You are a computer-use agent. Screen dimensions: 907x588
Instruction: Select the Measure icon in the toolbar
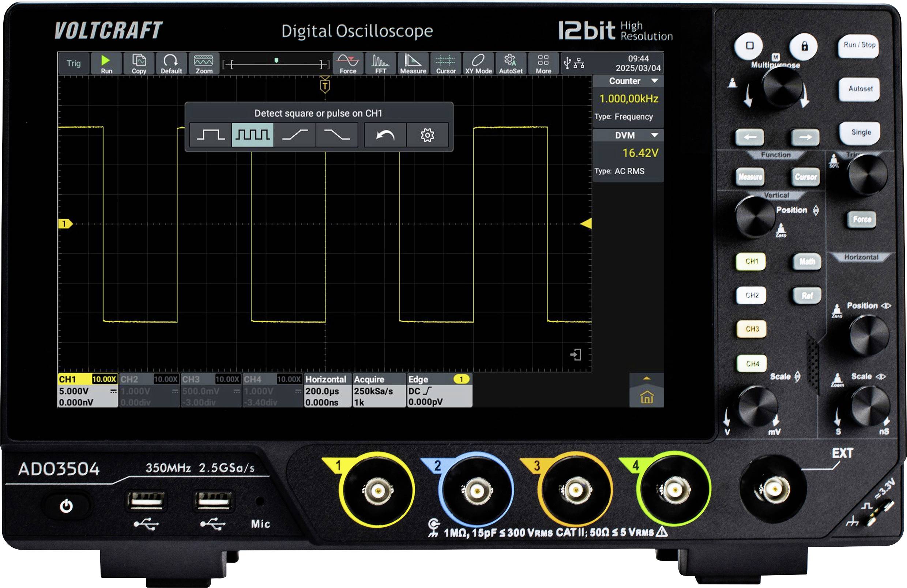413,63
